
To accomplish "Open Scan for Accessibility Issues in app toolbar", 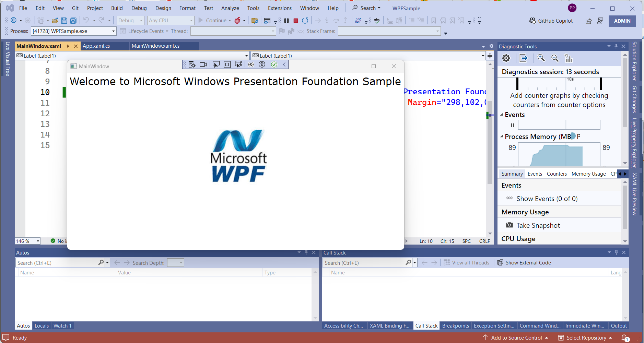I will [x=262, y=64].
